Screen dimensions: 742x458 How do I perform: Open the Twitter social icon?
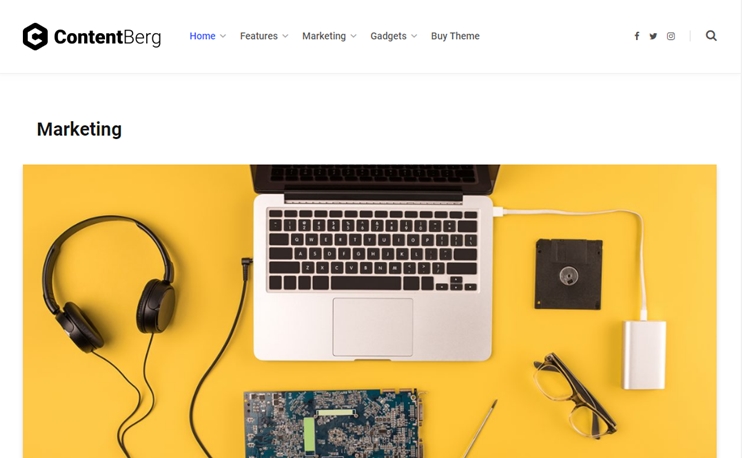click(x=653, y=36)
